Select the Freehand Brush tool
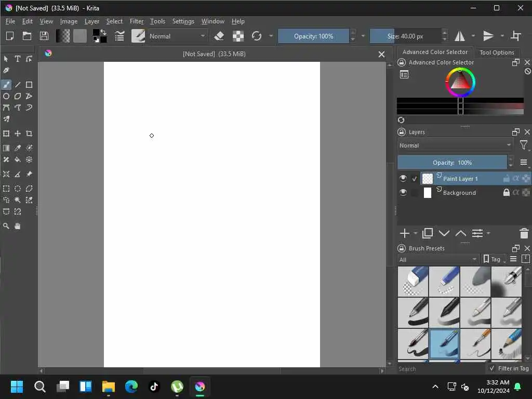532x399 pixels. (x=6, y=85)
